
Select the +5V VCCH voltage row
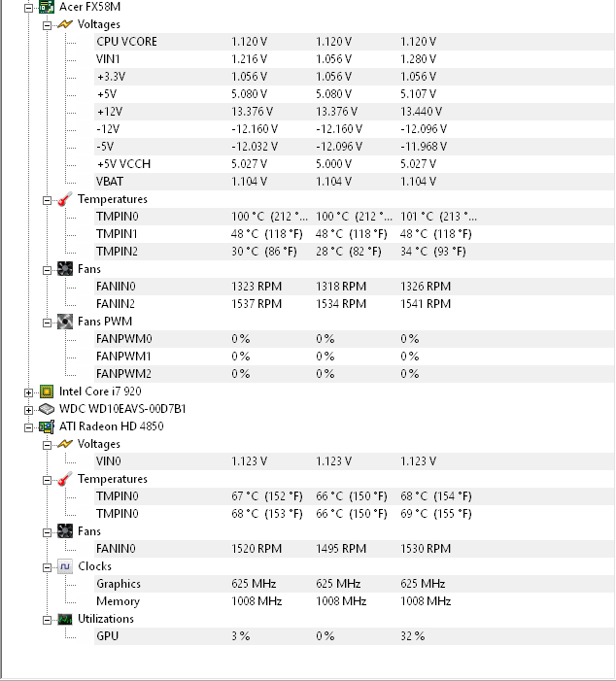point(354,164)
